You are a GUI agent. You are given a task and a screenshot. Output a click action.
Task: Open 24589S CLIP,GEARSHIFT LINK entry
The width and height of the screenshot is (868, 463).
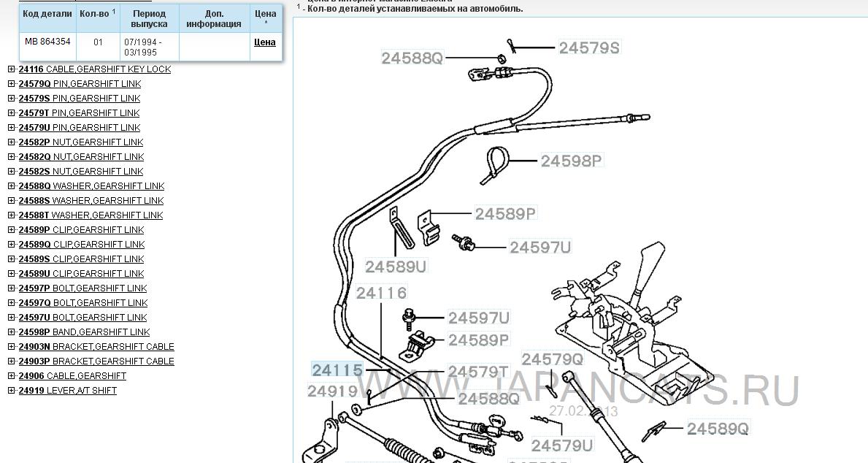(x=81, y=259)
